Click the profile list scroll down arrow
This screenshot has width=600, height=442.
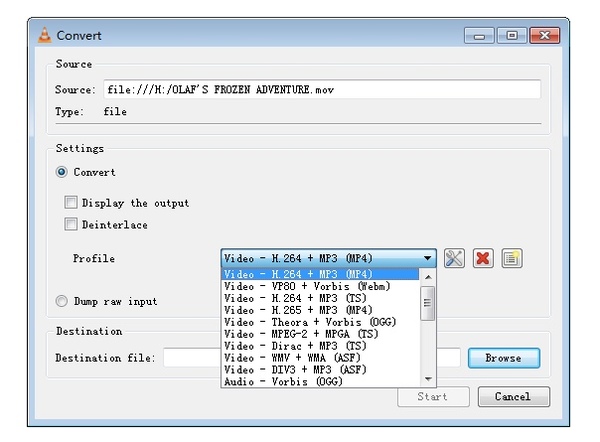click(x=428, y=379)
